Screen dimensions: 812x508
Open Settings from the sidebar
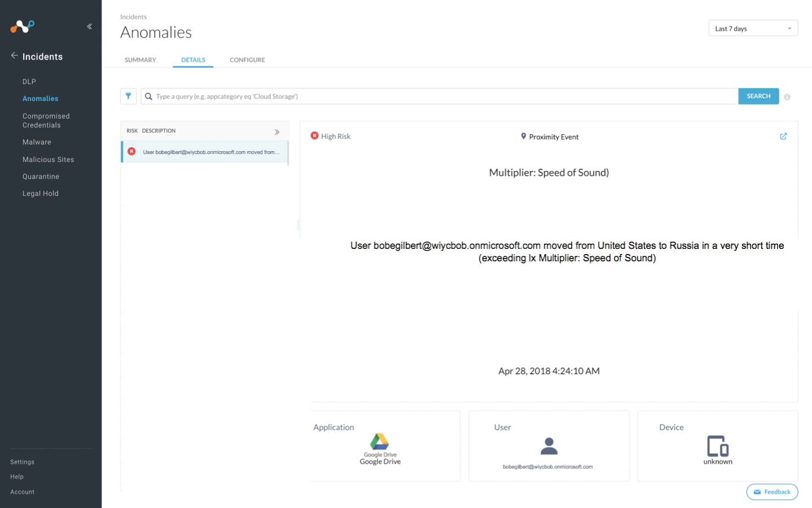coord(22,462)
